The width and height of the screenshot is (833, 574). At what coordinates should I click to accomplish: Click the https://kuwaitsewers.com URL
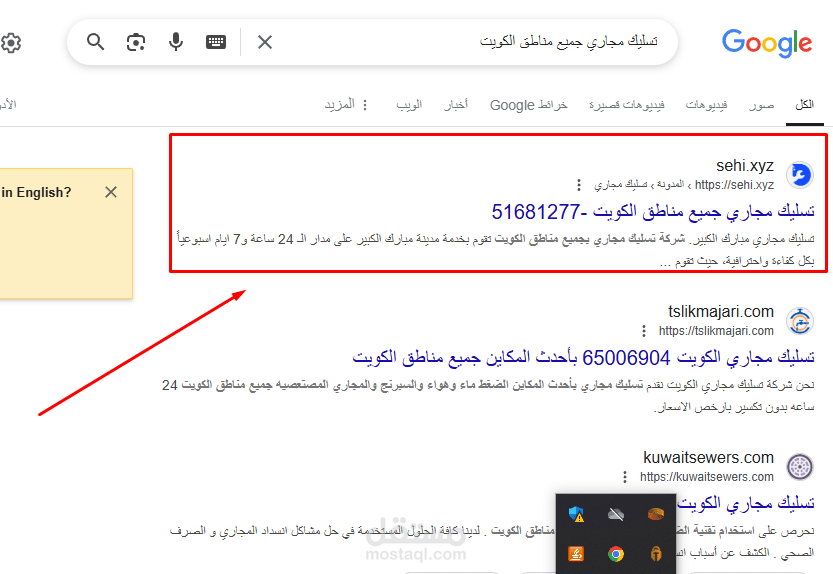707,477
